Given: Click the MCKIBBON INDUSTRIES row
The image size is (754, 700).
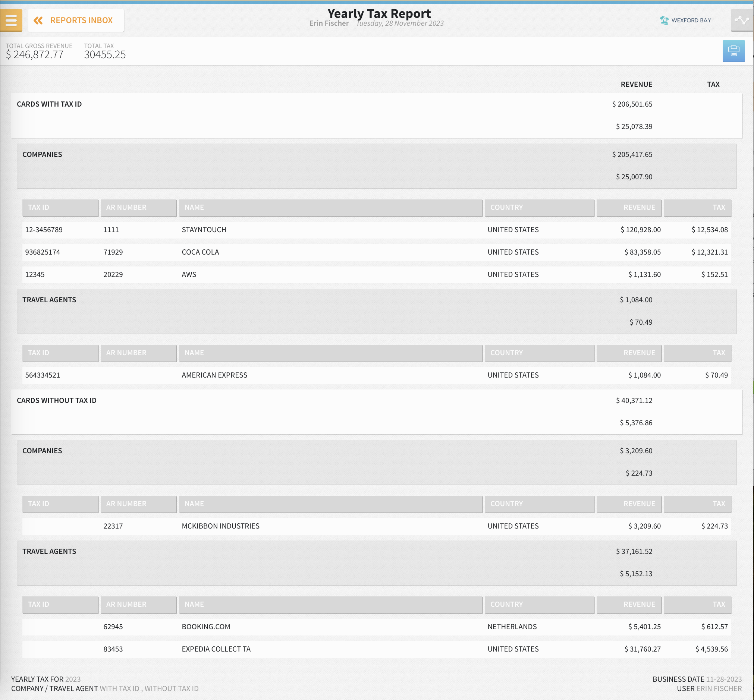Looking at the screenshot, I should pos(220,526).
